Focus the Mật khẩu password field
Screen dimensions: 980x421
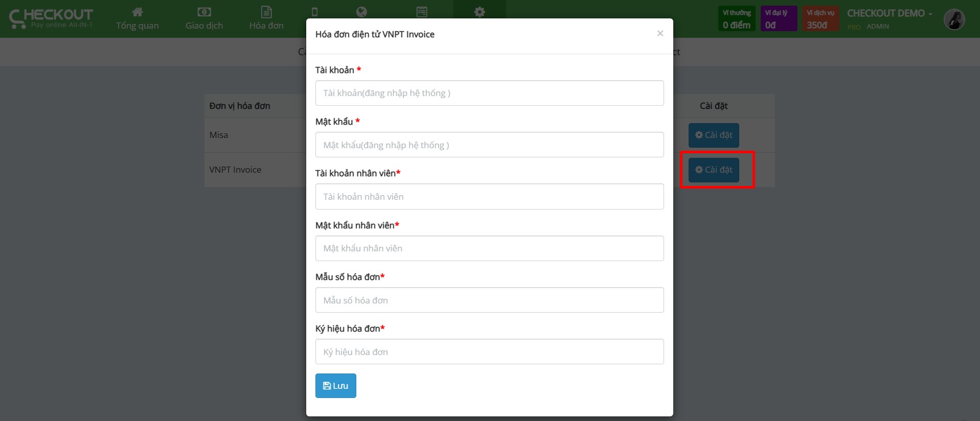click(489, 145)
